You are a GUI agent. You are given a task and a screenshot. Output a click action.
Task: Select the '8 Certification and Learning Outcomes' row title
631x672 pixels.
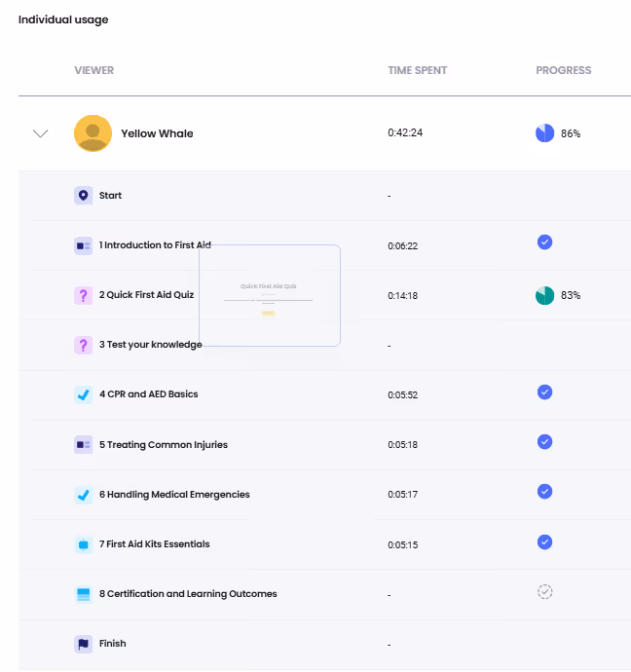188,594
